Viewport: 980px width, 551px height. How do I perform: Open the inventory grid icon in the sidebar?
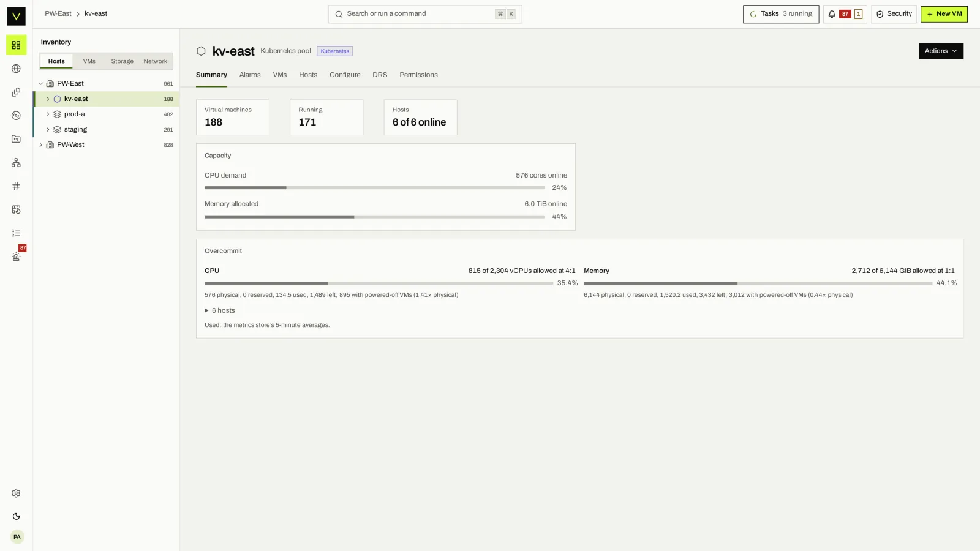coord(16,45)
